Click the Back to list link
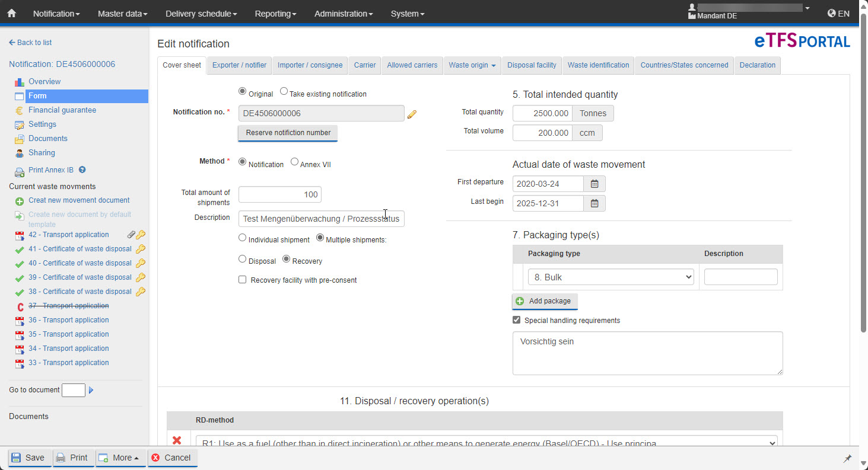Viewport: 868px width, 470px height. [x=30, y=43]
